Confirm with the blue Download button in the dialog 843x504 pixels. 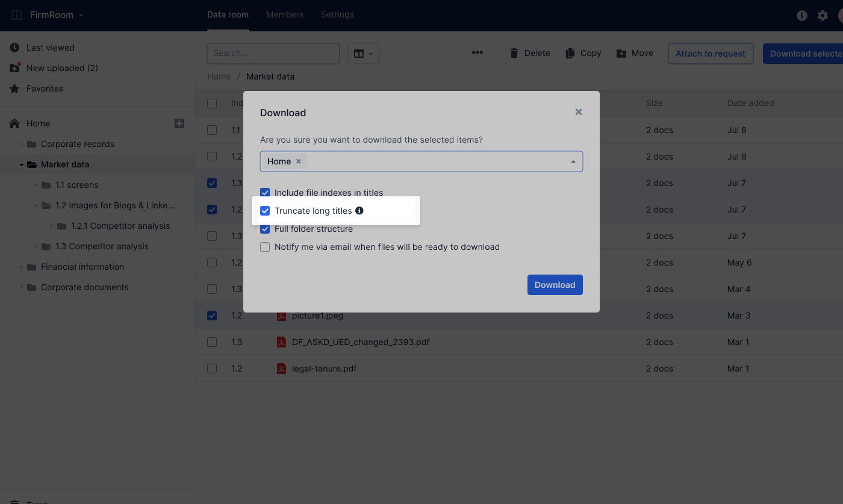click(555, 285)
